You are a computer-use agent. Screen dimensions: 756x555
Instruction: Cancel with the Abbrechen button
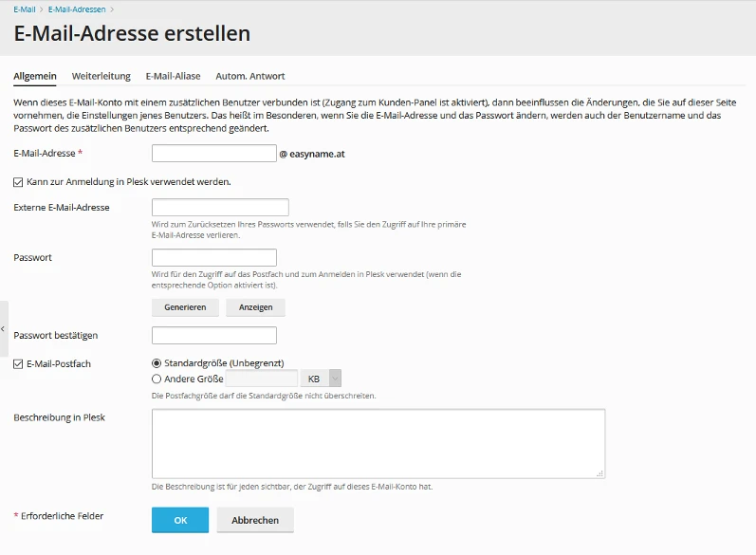pos(255,520)
